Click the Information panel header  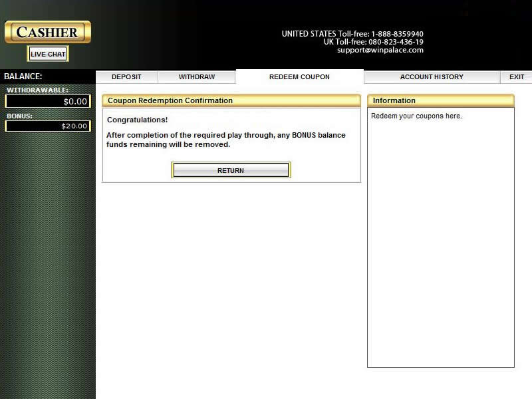pos(441,100)
